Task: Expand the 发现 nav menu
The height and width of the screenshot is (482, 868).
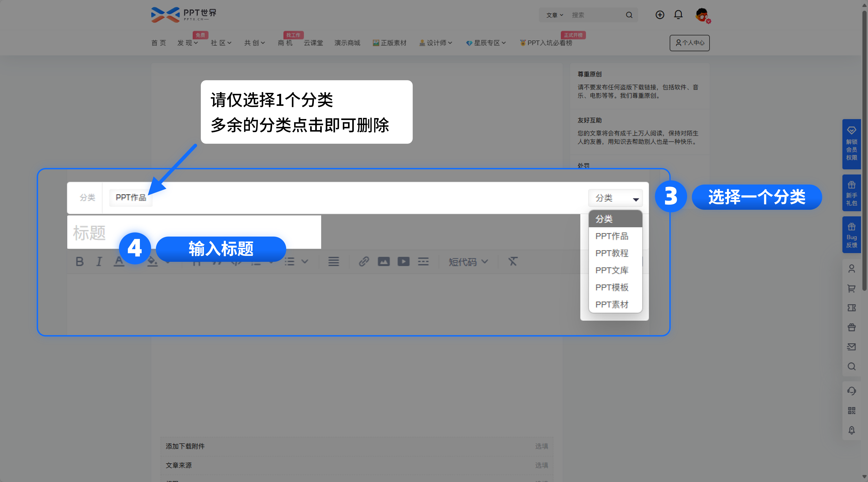Action: pyautogui.click(x=187, y=43)
